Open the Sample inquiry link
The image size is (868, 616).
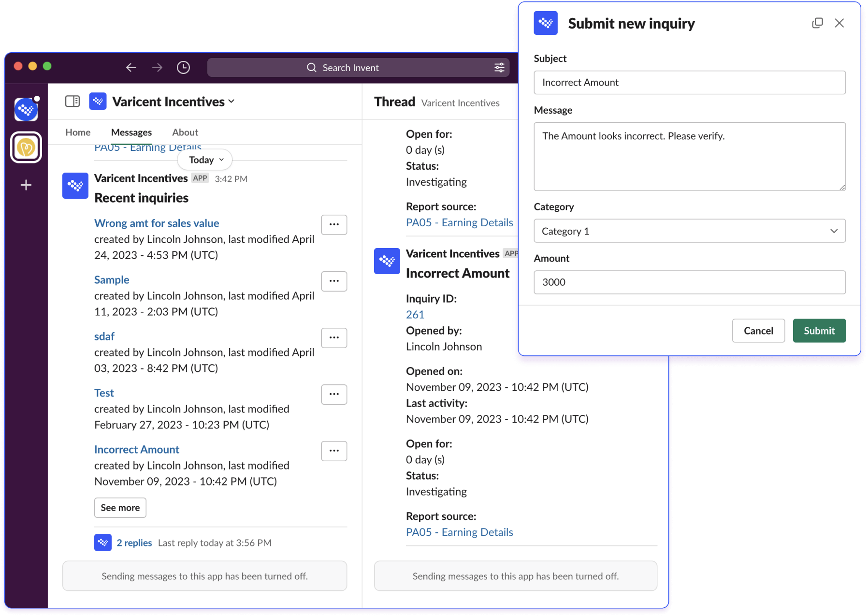pyautogui.click(x=112, y=280)
